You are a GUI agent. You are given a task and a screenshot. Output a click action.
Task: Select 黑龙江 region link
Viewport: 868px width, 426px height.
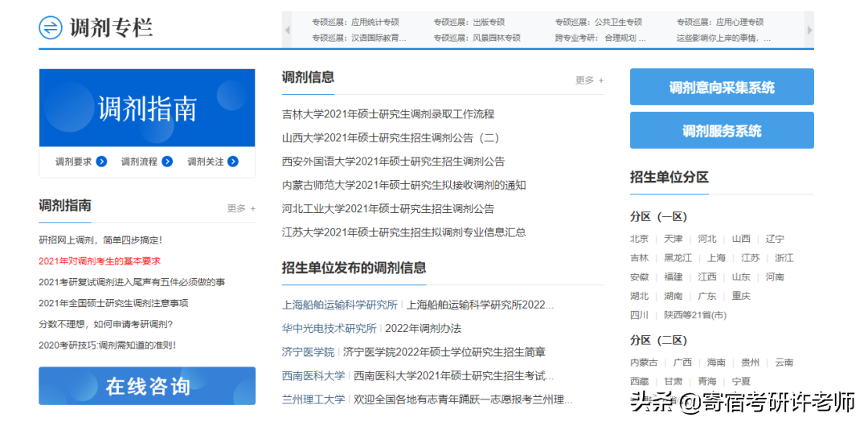click(678, 257)
